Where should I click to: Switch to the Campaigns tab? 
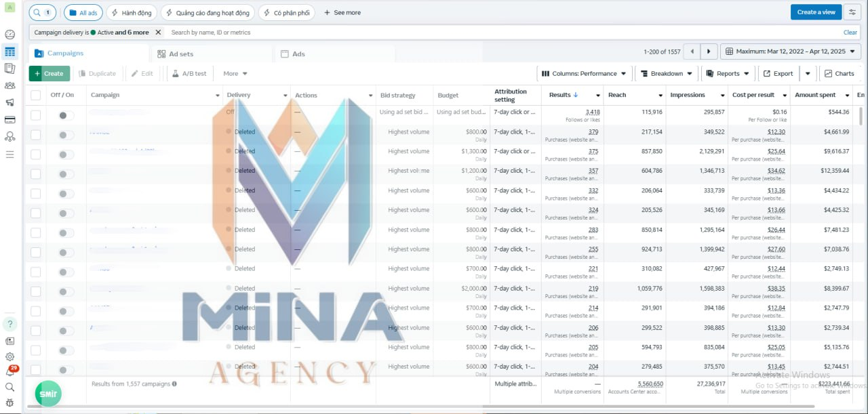(88, 54)
